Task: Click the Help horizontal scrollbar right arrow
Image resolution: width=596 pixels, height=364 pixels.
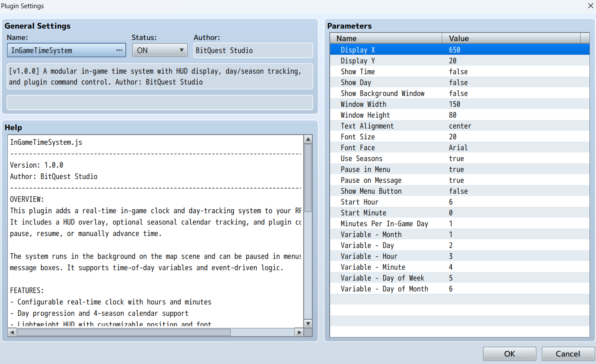Action: [299, 332]
